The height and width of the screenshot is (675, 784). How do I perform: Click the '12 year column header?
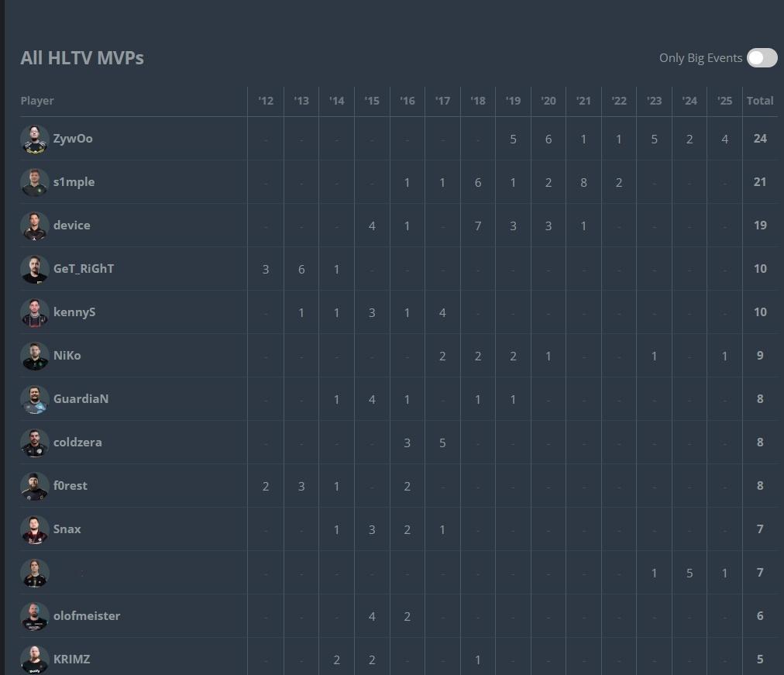coord(266,101)
